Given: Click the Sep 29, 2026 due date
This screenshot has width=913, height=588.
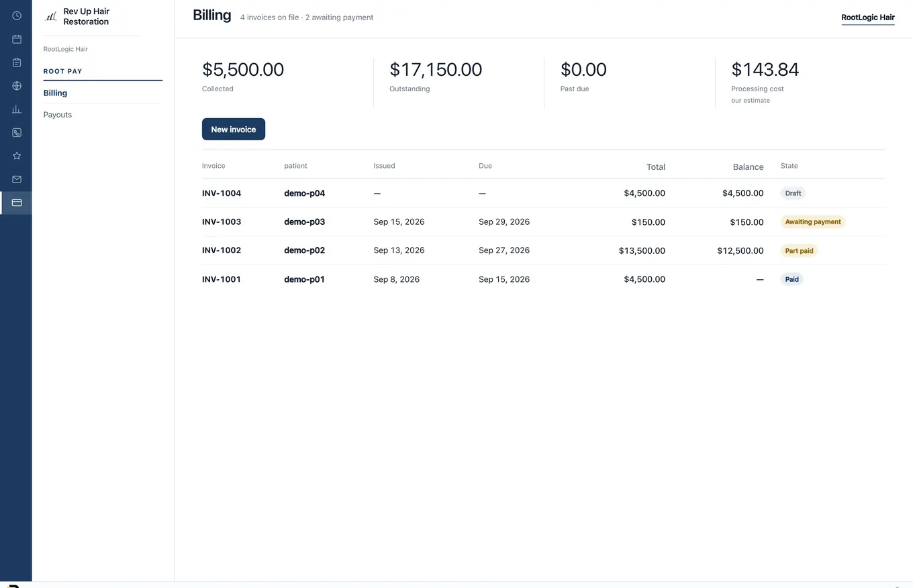Looking at the screenshot, I should [504, 222].
